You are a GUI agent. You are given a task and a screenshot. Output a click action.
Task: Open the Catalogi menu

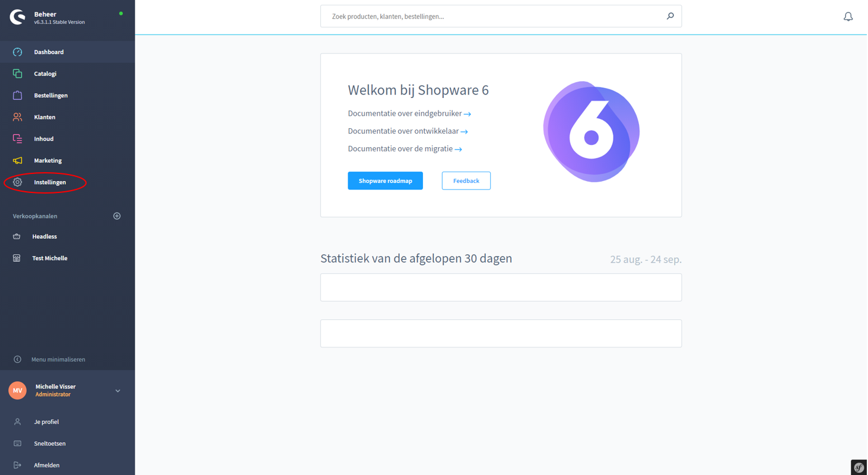tap(45, 74)
